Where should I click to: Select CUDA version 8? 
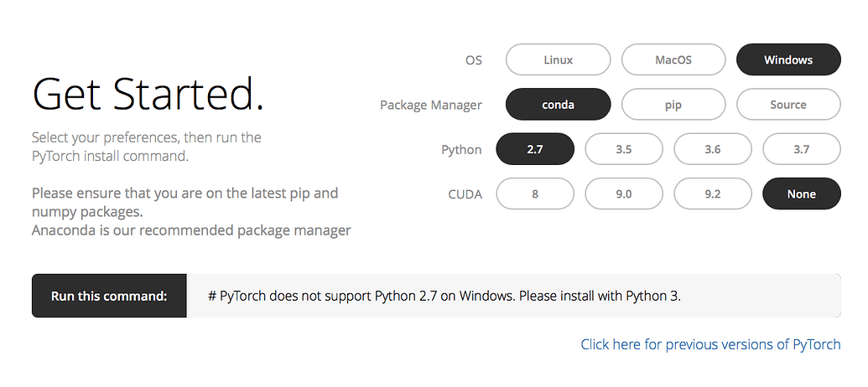click(535, 193)
